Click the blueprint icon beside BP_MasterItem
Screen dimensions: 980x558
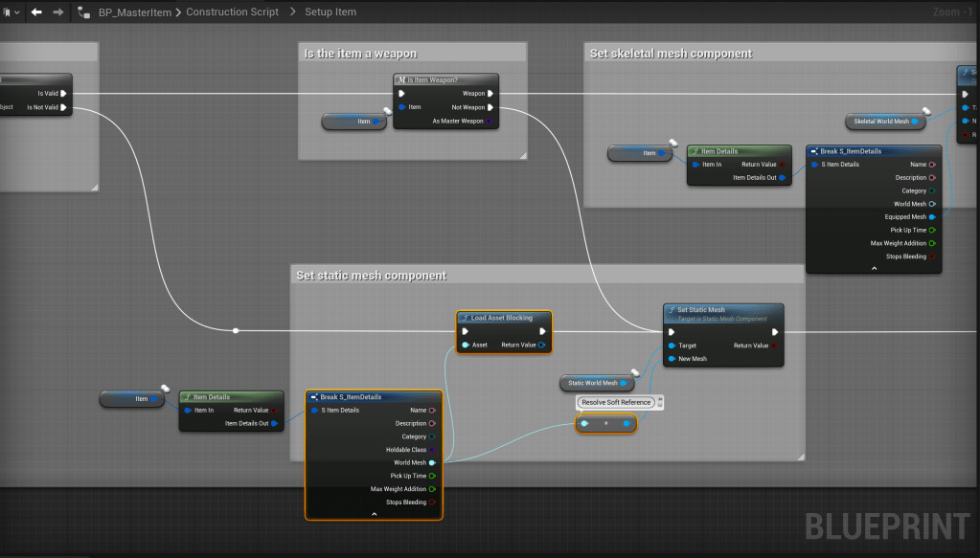pyautogui.click(x=84, y=12)
